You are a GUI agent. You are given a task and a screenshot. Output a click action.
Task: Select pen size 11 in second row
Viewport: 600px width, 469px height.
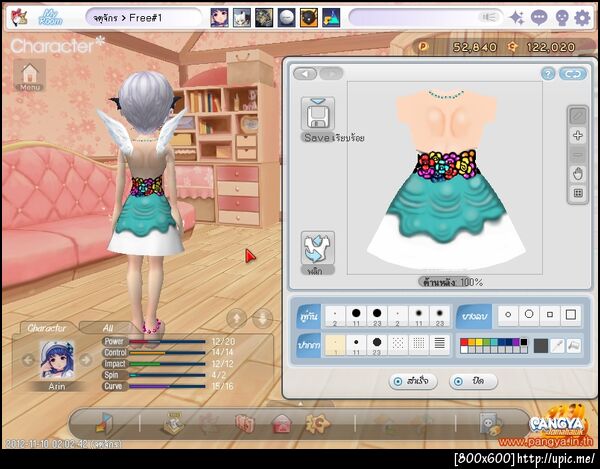click(356, 345)
